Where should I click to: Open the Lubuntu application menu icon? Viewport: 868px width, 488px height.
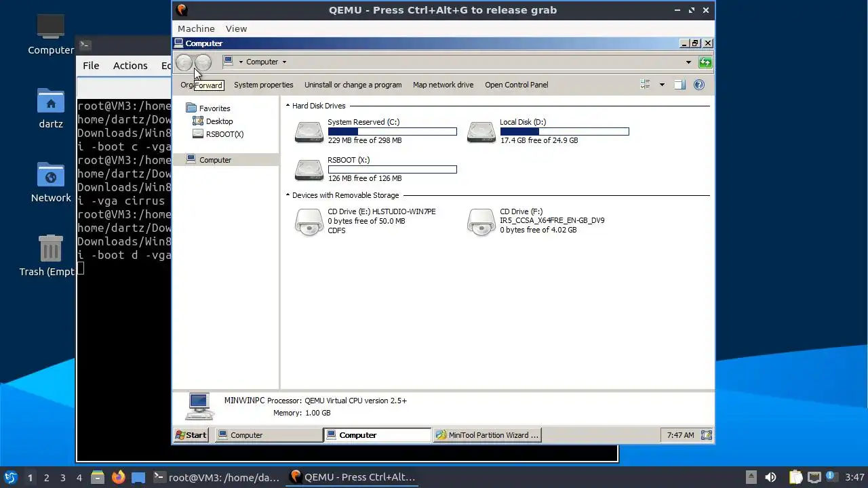coord(10,477)
